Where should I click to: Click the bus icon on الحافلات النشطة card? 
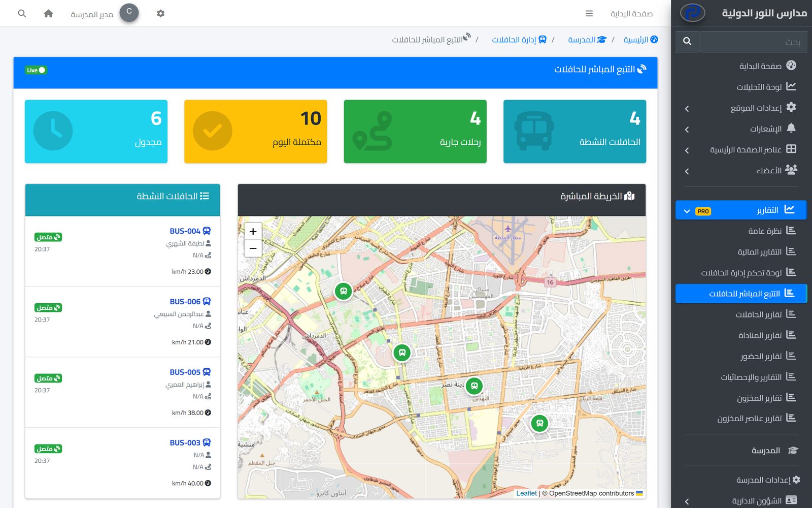[x=534, y=131]
